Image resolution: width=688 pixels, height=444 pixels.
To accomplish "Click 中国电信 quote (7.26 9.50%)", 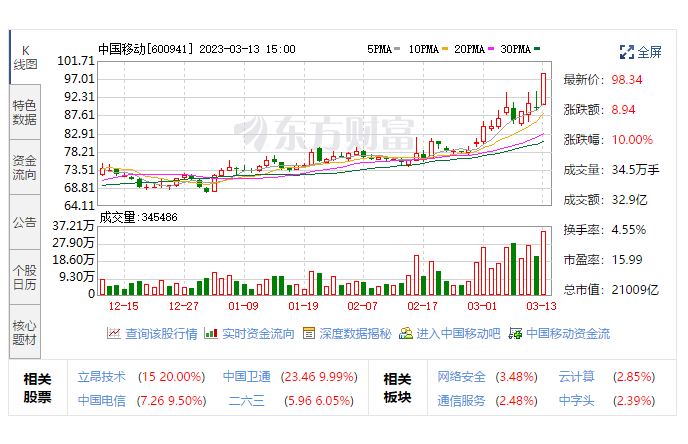I will coord(172,401).
